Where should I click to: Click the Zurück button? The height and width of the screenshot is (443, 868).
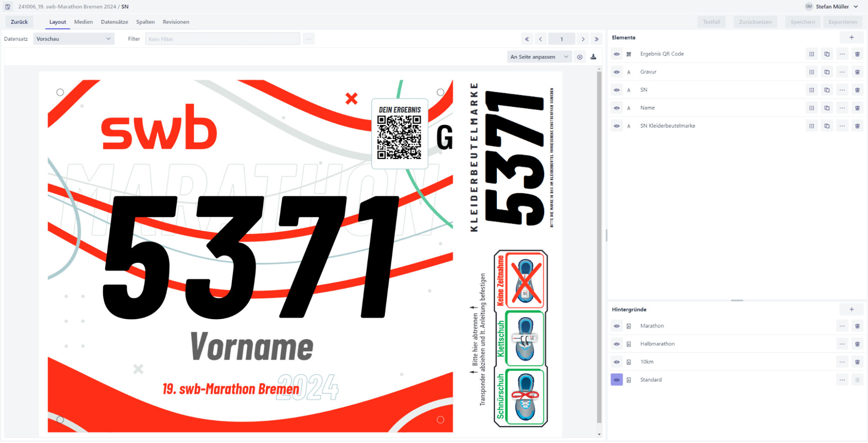19,22
